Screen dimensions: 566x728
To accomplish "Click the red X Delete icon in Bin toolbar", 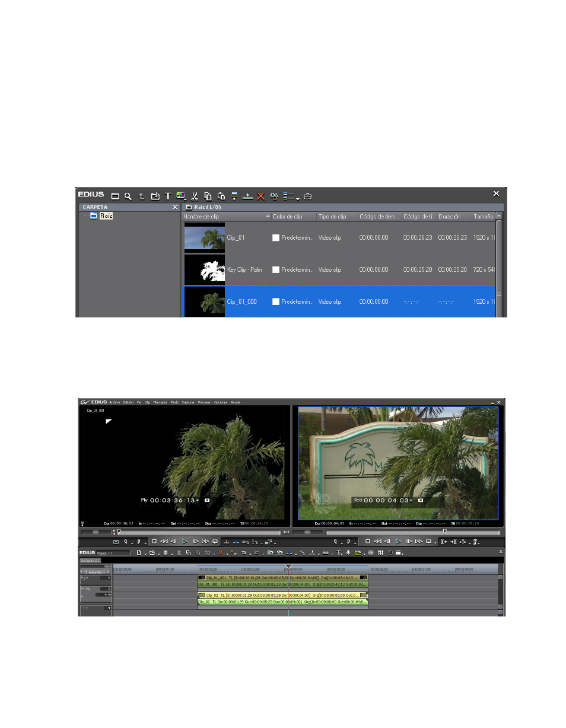I will point(260,196).
